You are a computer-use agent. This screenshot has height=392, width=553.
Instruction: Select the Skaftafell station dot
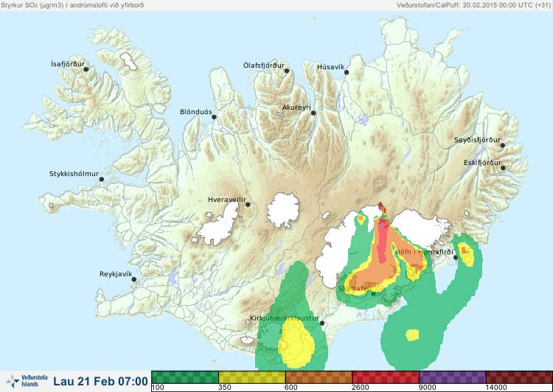(x=373, y=294)
